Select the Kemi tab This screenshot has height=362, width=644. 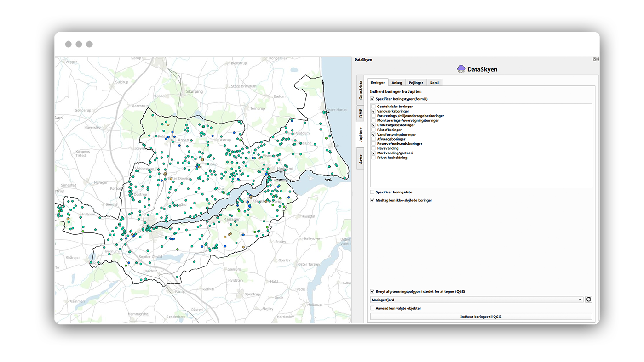pos(434,83)
